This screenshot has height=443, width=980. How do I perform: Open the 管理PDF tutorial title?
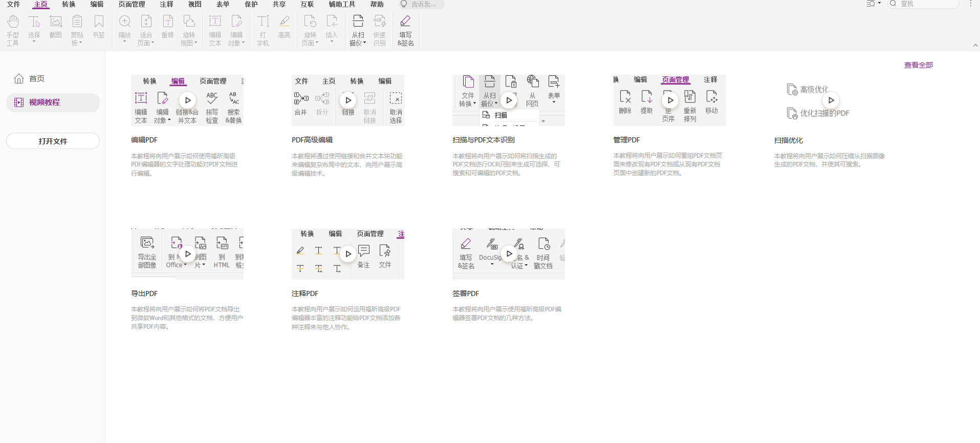(x=626, y=140)
